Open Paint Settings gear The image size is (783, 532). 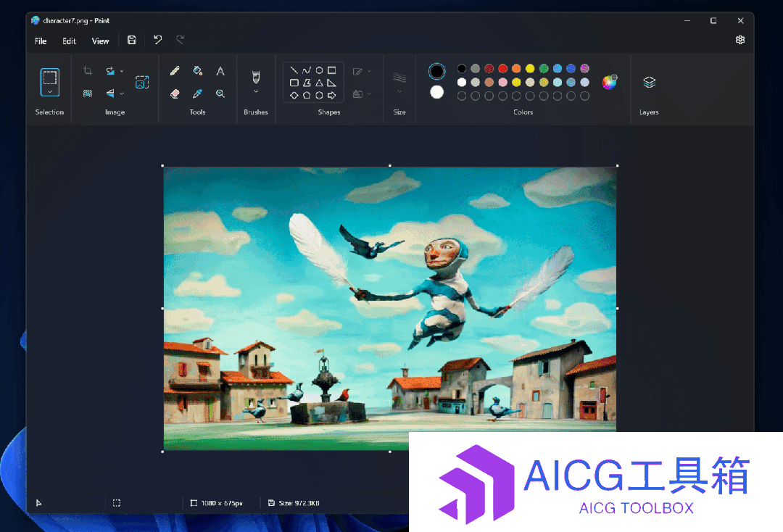click(740, 40)
